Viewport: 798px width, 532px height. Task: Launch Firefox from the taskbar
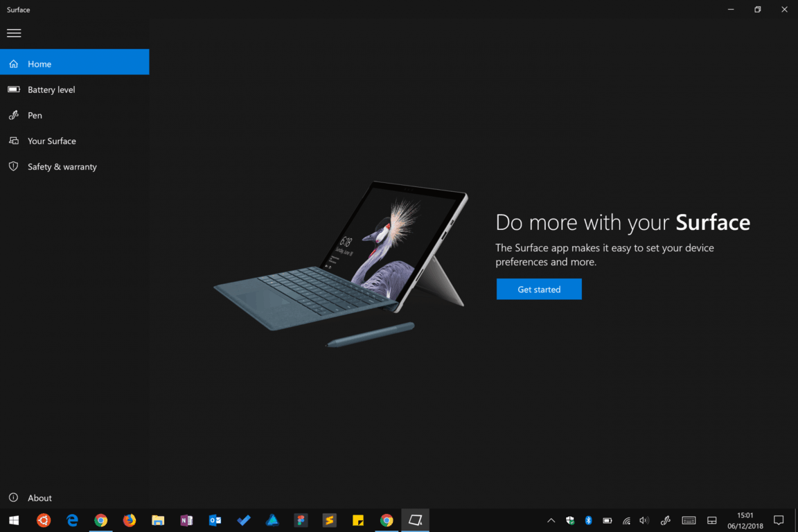click(130, 520)
